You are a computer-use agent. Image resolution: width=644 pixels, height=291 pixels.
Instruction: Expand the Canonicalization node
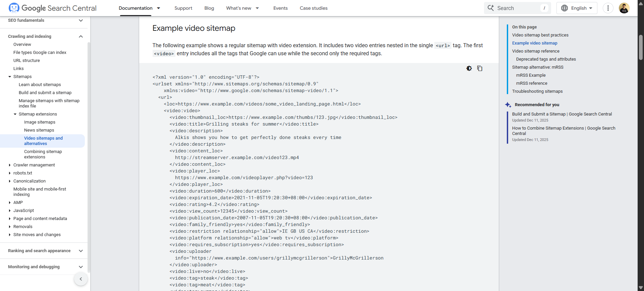pyautogui.click(x=10, y=181)
